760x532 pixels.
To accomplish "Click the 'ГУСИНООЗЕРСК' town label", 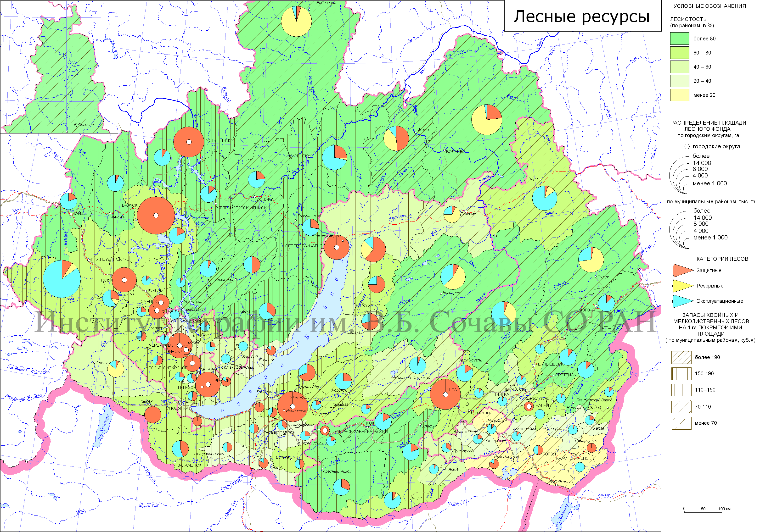I will [279, 432].
